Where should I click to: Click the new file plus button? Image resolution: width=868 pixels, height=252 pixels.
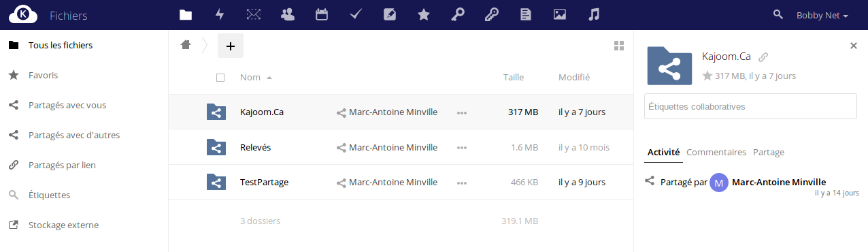coord(231,46)
